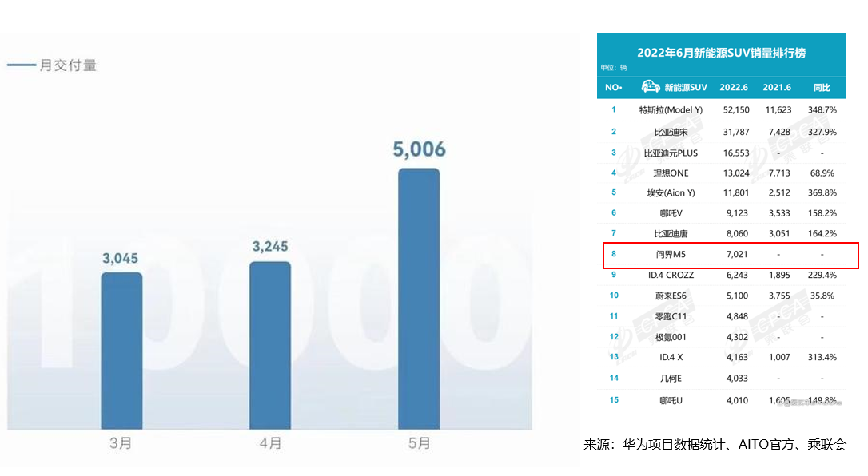
Task: Click the 月交付量 legend label
Action: 68,65
